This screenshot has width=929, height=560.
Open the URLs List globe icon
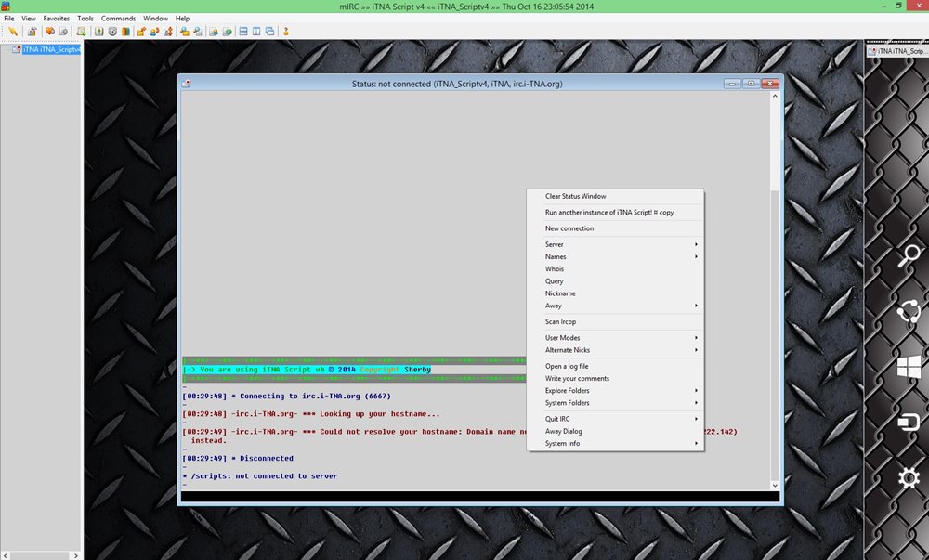coord(227,32)
